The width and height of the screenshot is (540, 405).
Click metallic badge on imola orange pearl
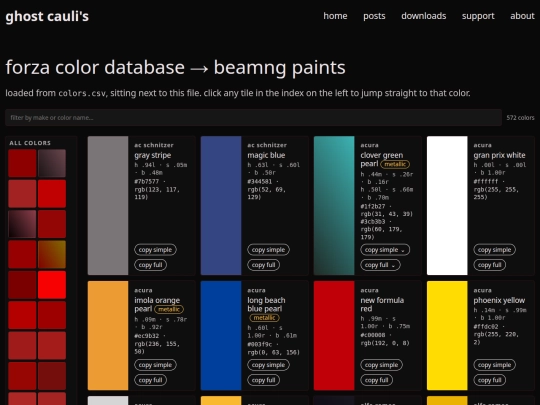click(169, 309)
